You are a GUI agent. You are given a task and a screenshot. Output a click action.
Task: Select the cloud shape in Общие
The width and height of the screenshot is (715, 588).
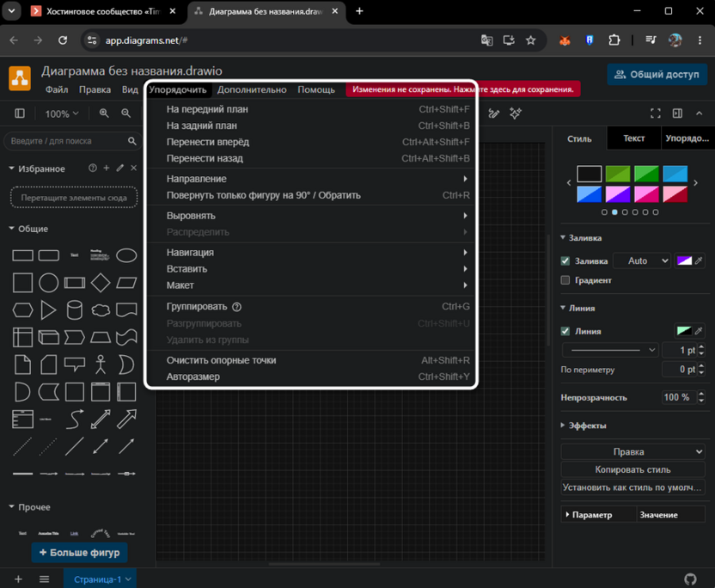click(101, 310)
